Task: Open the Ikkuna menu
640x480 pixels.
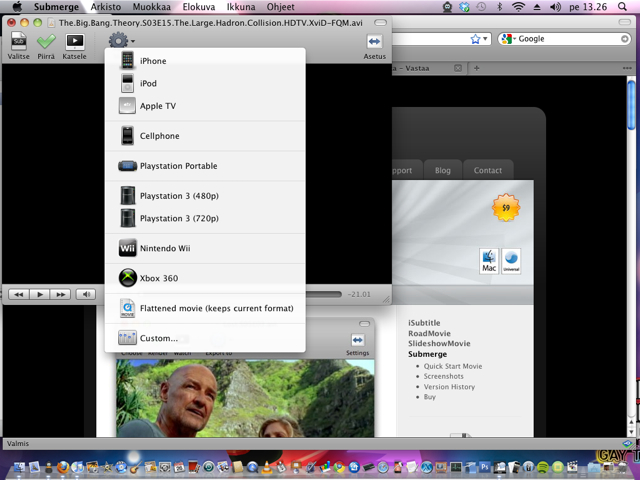Action: [241, 7]
